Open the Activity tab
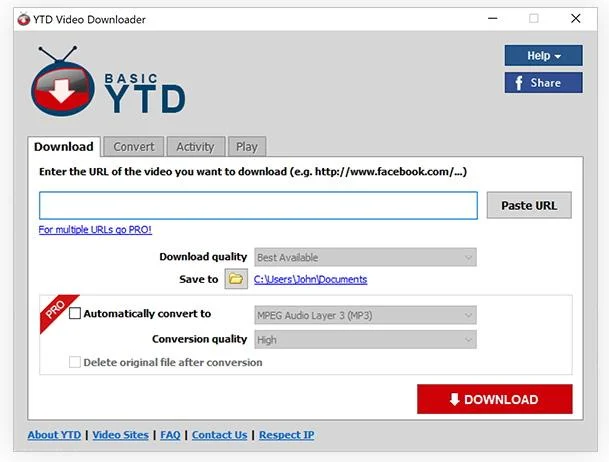609x462 pixels. point(195,147)
